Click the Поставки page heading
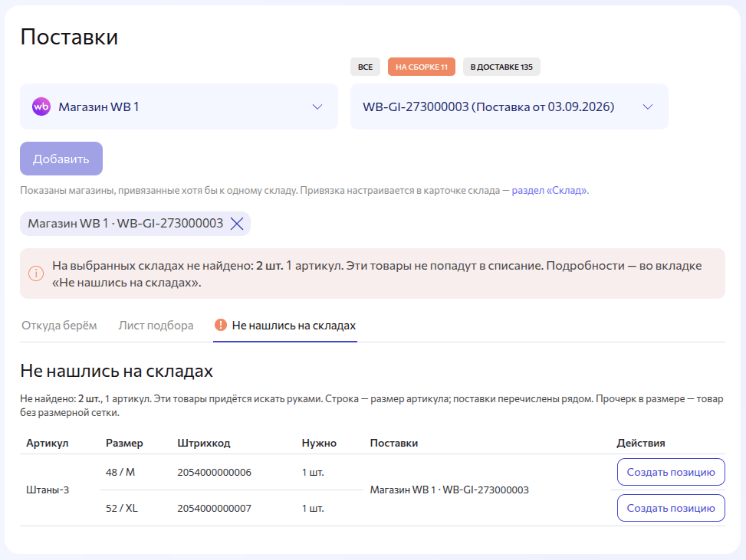Screen dimensions: 746x560 click(69, 37)
